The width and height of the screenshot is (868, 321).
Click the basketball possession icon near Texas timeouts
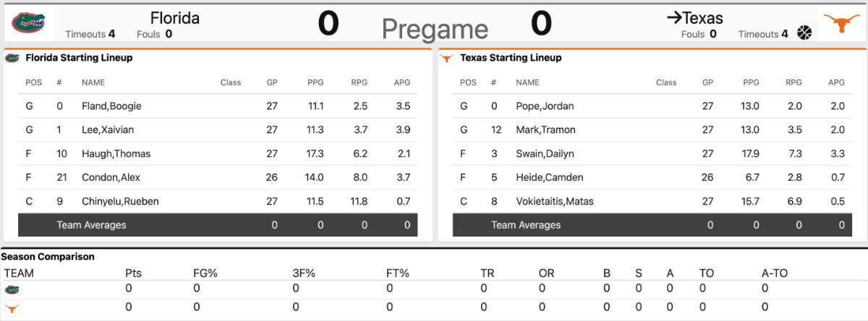click(804, 33)
